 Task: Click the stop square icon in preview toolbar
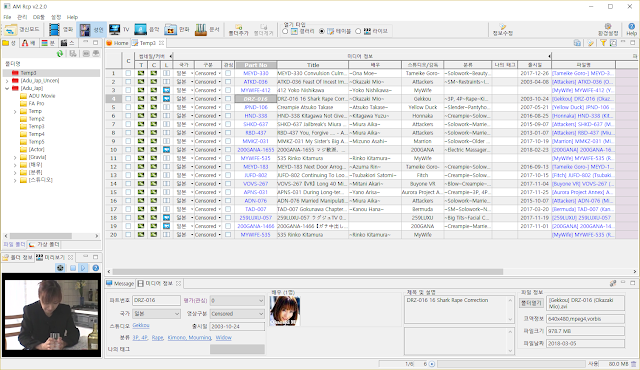[73, 268]
